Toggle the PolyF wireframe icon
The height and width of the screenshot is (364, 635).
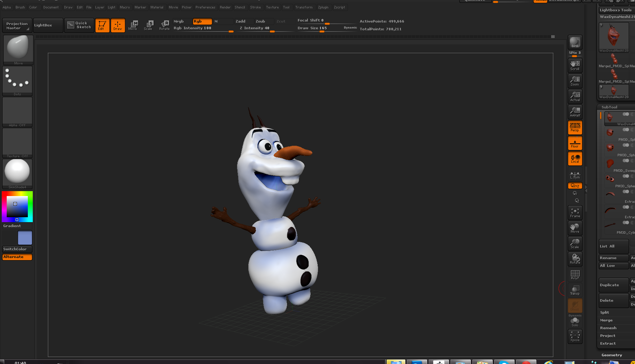[x=575, y=275]
